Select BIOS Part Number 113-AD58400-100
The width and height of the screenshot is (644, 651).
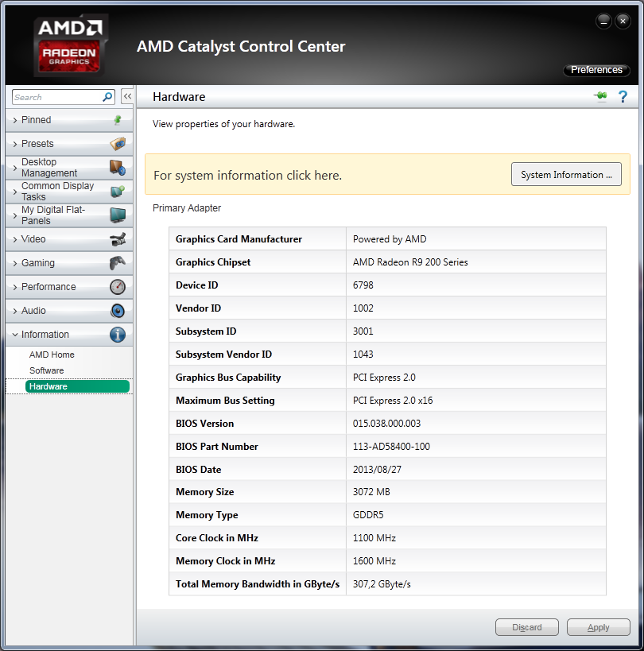(x=391, y=447)
